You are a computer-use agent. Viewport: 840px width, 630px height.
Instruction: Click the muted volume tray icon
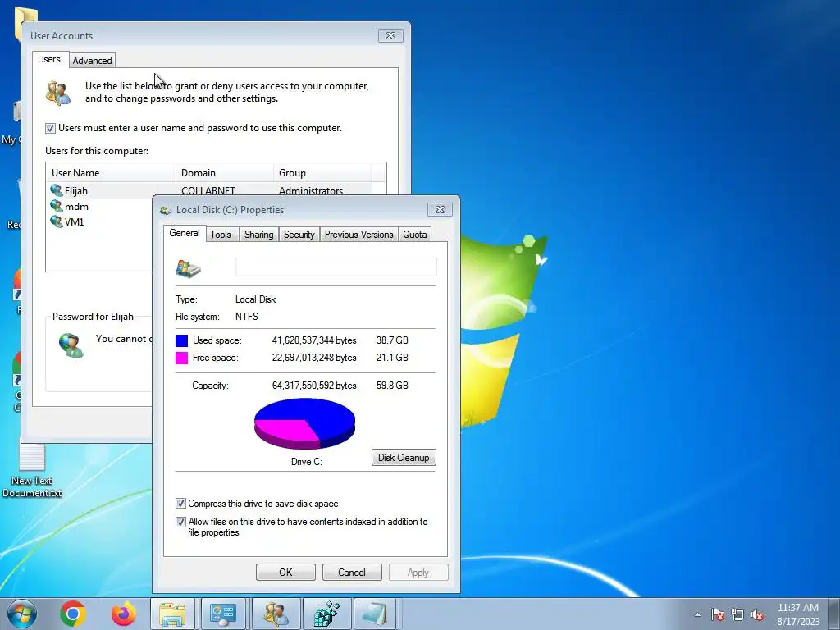757,614
